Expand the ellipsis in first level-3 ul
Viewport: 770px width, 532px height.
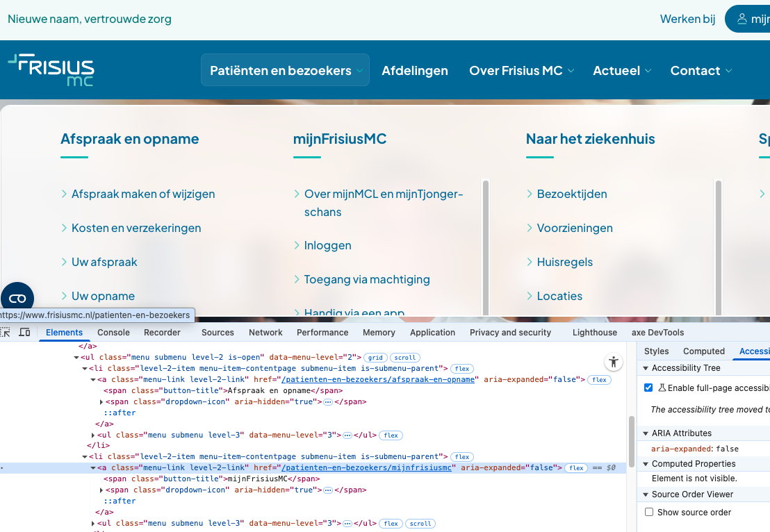(x=347, y=435)
